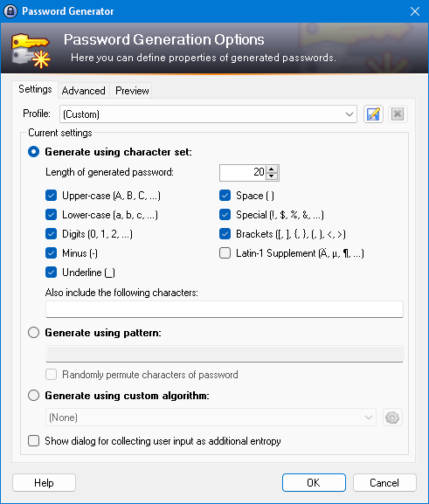
Task: Click the custom algorithm gear settings icon
Action: pos(392,418)
